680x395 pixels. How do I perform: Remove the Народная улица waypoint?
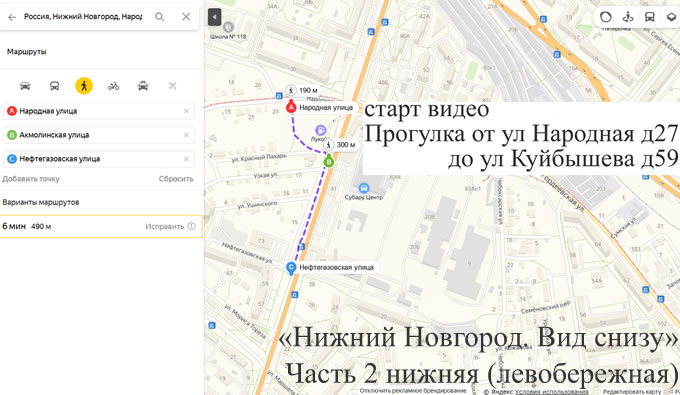coord(186,111)
